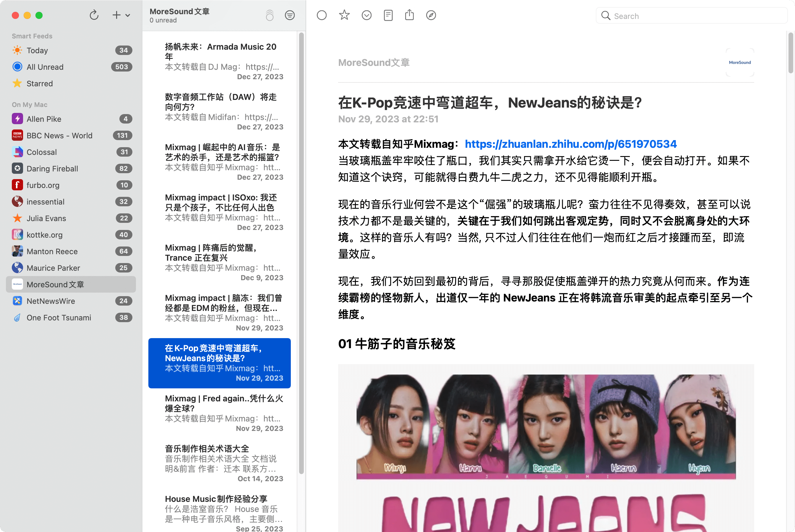Click the Colossal feed icon
795x532 pixels.
pyautogui.click(x=17, y=152)
